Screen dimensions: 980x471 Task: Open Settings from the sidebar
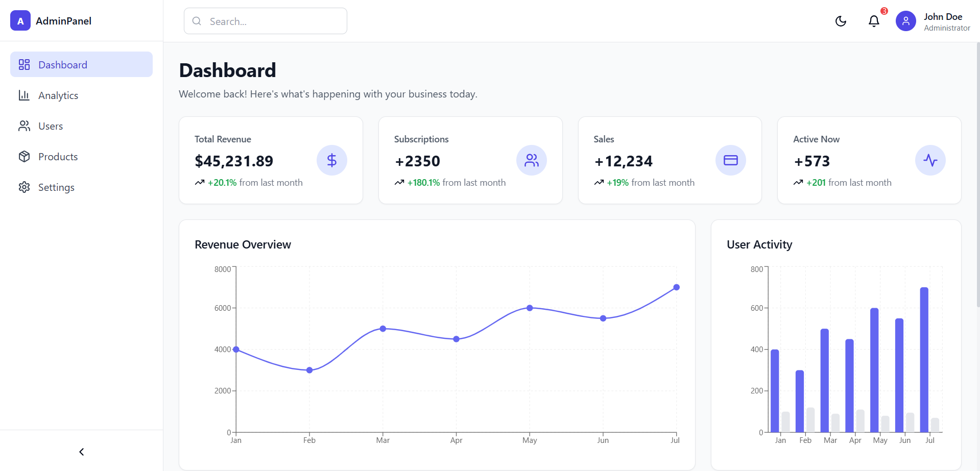coord(56,187)
